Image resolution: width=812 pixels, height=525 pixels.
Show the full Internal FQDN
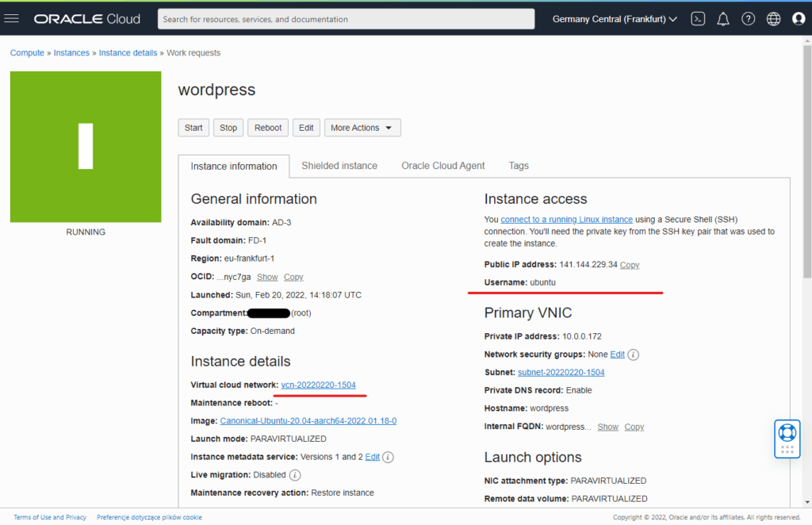pos(608,427)
